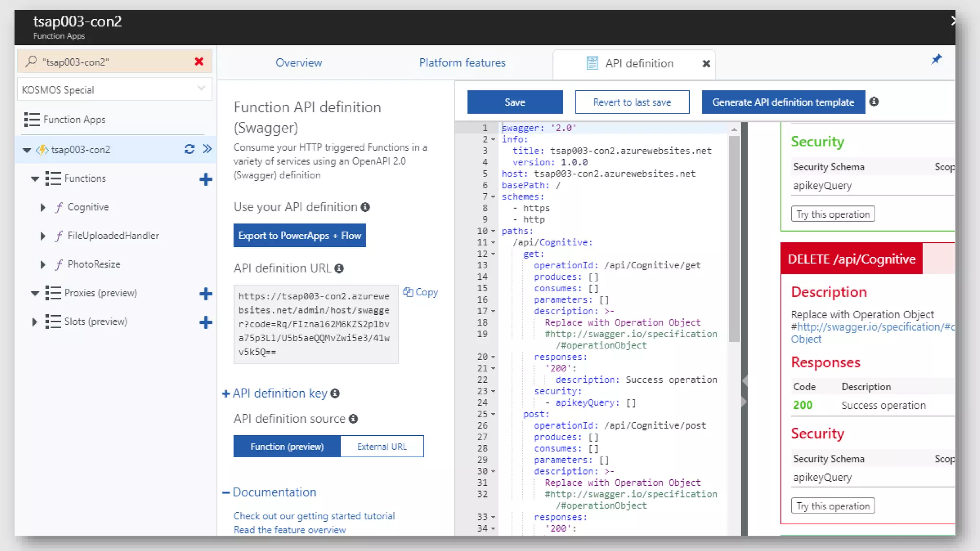Add a new function with Functions plus icon

(x=205, y=179)
